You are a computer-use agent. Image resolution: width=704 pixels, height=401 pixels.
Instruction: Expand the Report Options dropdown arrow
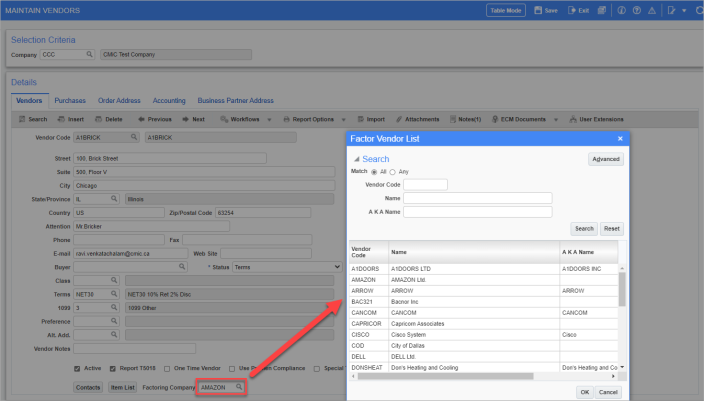coord(343,119)
